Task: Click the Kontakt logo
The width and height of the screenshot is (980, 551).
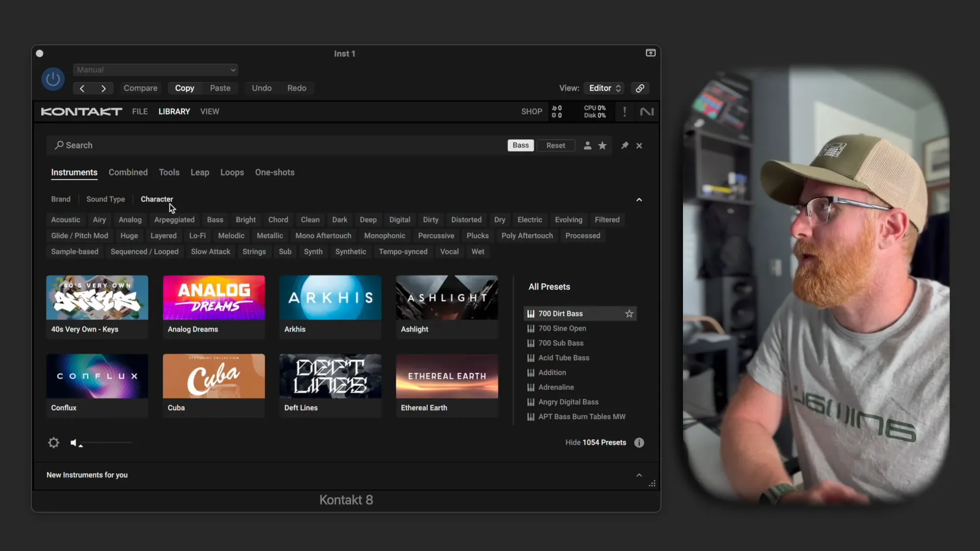Action: 82,111
